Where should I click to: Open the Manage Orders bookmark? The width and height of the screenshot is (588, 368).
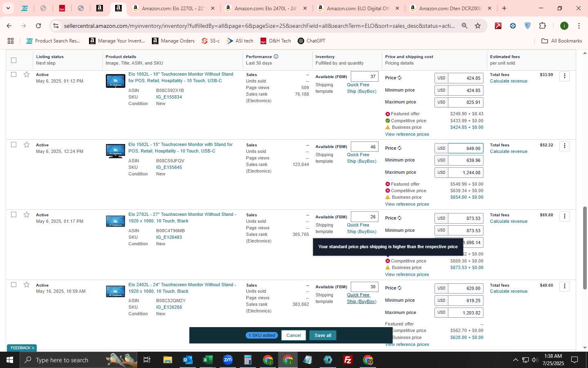[173, 41]
